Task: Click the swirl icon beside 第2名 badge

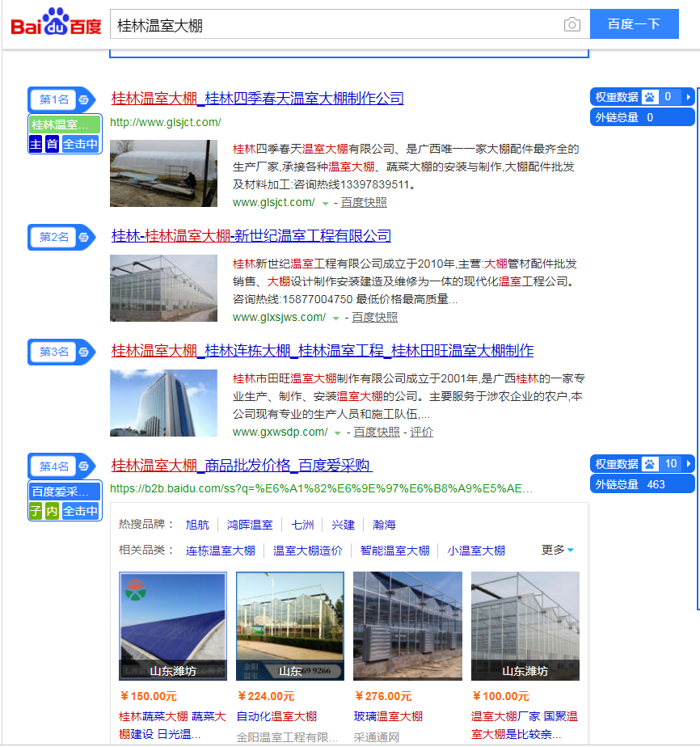Action: pyautogui.click(x=84, y=237)
